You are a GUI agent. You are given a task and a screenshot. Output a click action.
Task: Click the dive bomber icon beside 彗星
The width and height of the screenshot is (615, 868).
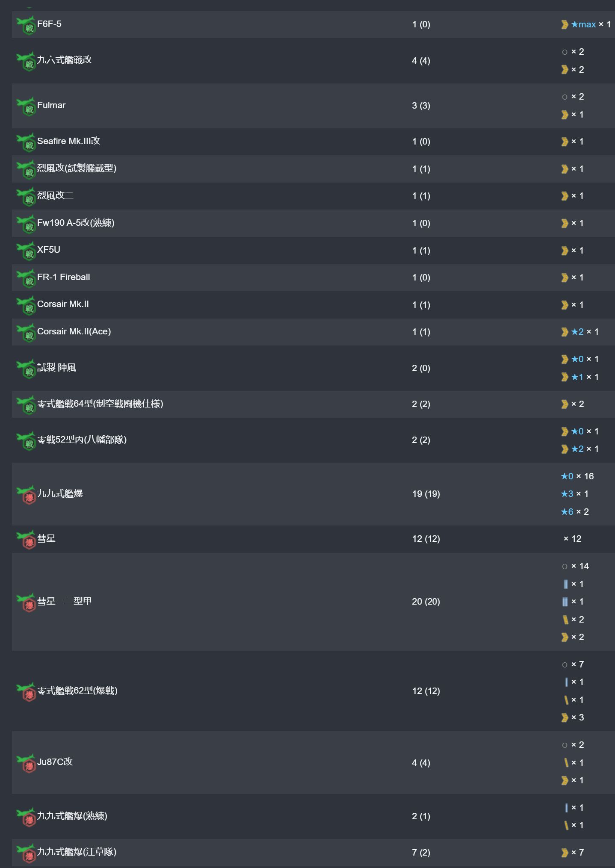click(x=26, y=540)
